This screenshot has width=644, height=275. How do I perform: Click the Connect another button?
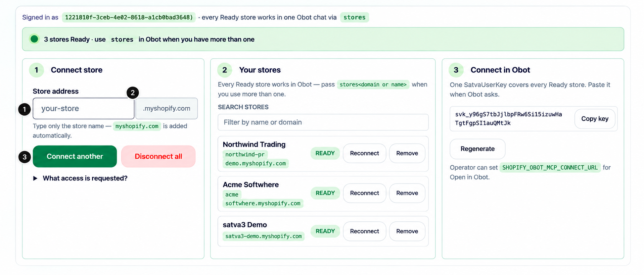click(x=75, y=156)
